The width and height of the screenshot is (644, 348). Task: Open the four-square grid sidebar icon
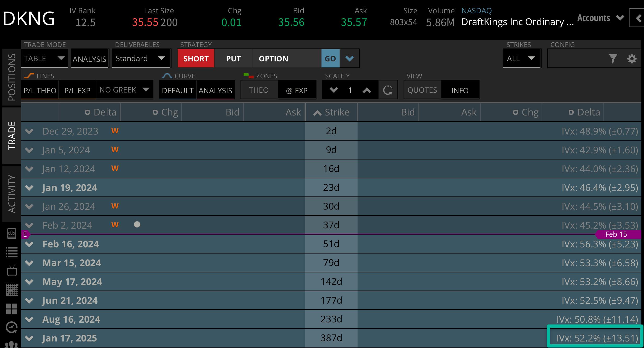tap(11, 309)
